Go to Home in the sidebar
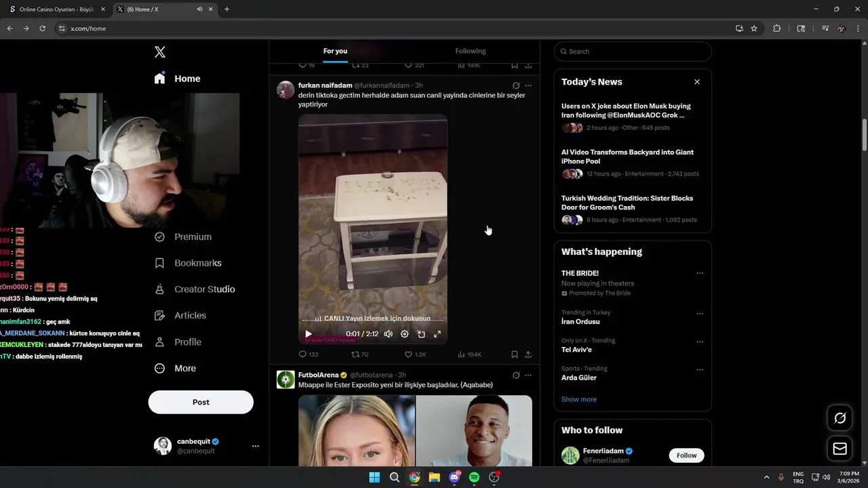Image resolution: width=868 pixels, height=488 pixels. (178, 79)
